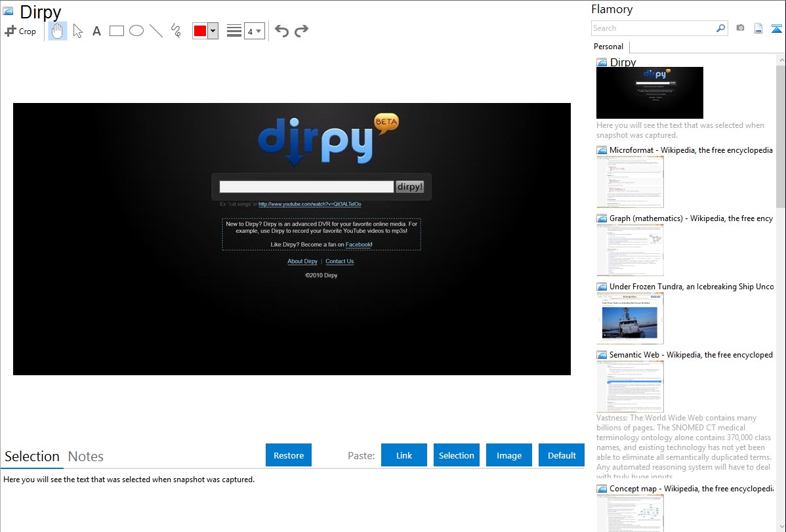The width and height of the screenshot is (786, 532).
Task: Click the Default paste button
Action: click(x=562, y=455)
